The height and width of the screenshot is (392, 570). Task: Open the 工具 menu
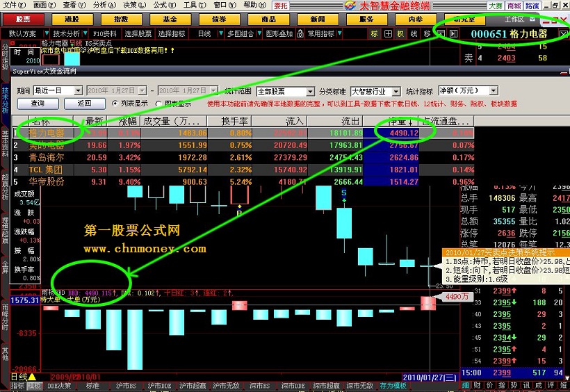pos(195,5)
